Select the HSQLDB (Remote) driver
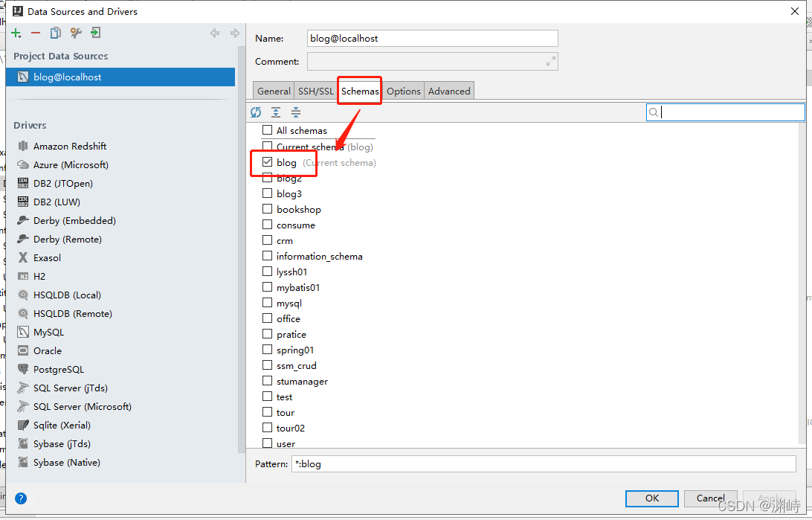The height and width of the screenshot is (520, 812). (x=73, y=314)
